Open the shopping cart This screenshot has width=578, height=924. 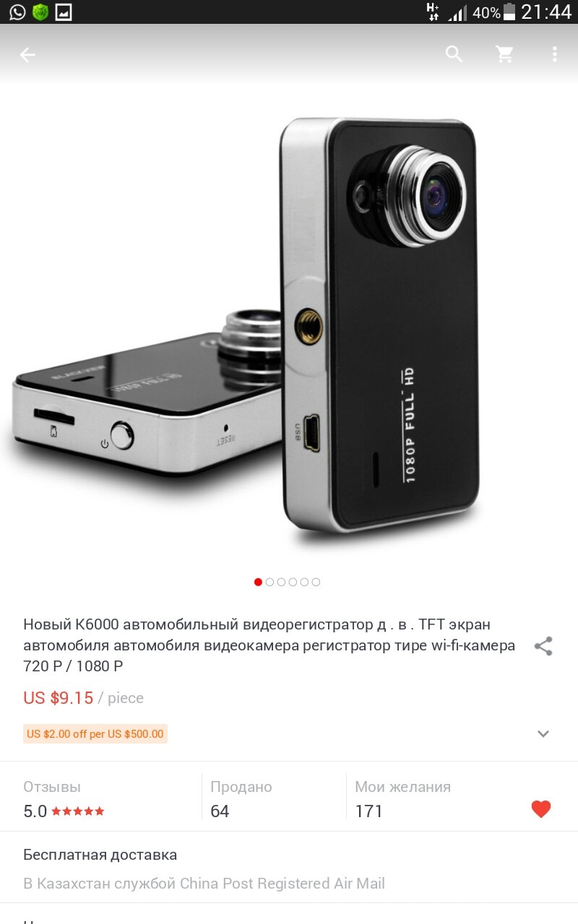coord(504,54)
